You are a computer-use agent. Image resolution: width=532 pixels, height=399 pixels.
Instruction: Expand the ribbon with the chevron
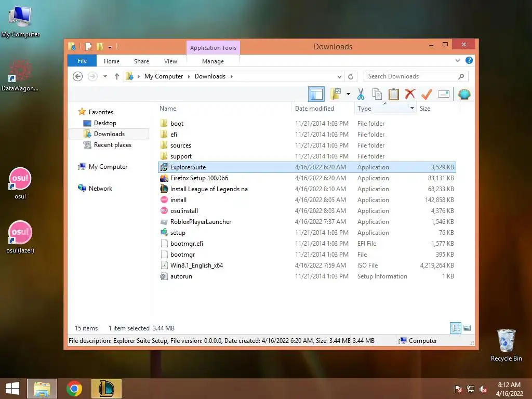457,60
